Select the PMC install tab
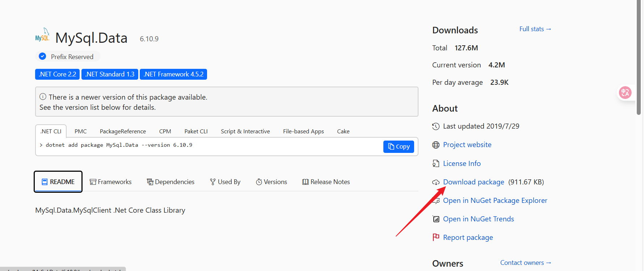This screenshot has height=271, width=644. [x=81, y=131]
